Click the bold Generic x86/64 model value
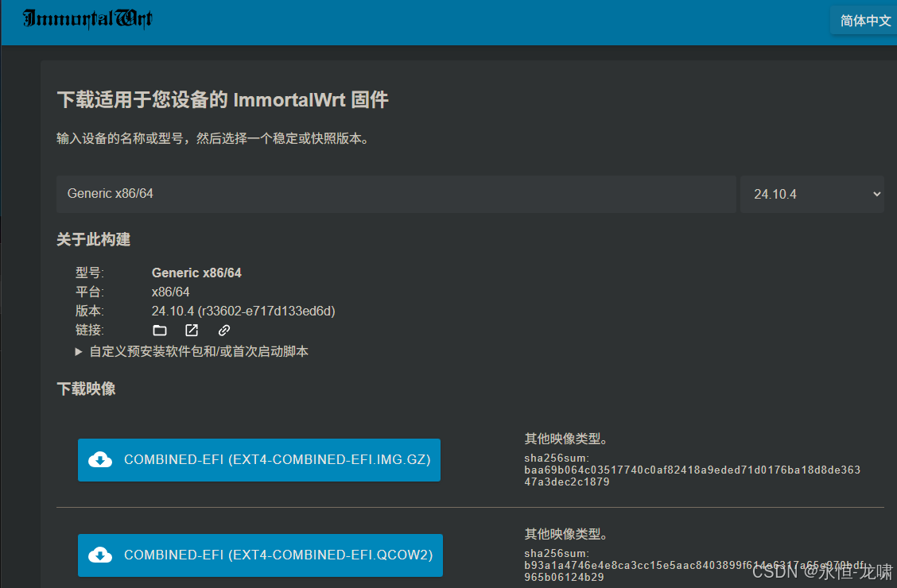The image size is (897, 588). pyautogui.click(x=196, y=273)
